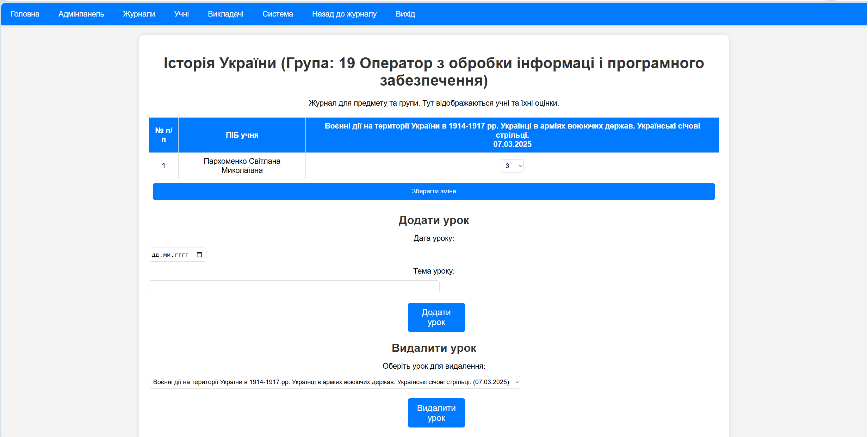Click Назад до журналу link
The width and height of the screenshot is (868, 437).
[x=344, y=14]
